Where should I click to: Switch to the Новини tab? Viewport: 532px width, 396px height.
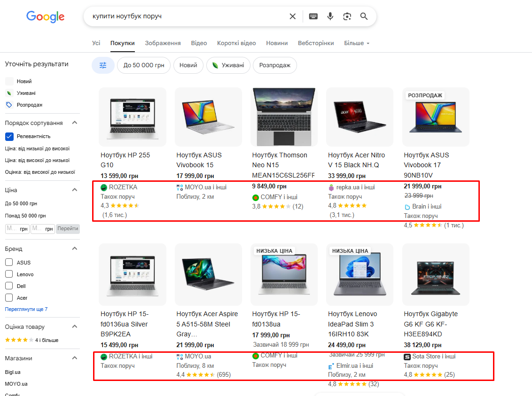click(x=277, y=43)
